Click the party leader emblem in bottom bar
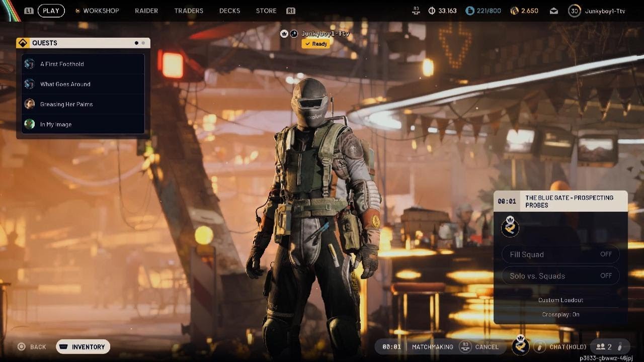The width and height of the screenshot is (644, 362). coord(520,345)
